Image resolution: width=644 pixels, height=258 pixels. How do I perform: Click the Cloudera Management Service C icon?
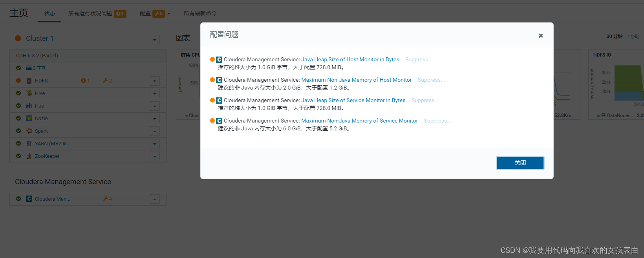29,199
